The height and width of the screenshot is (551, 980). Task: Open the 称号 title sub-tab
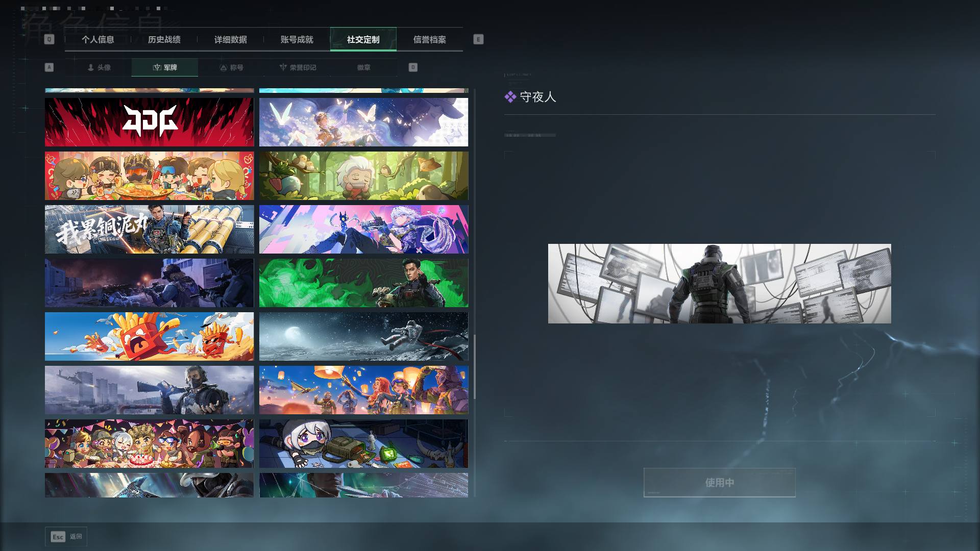point(231,67)
